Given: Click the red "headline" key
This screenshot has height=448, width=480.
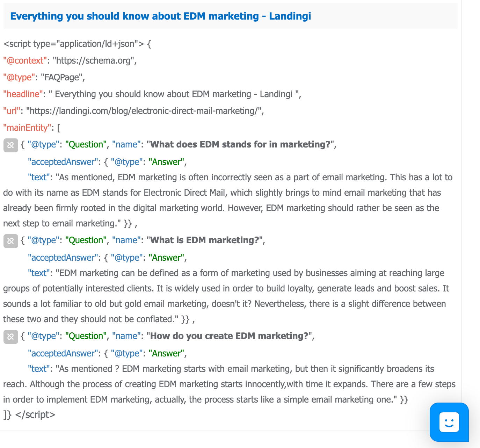Looking at the screenshot, I should 23,94.
